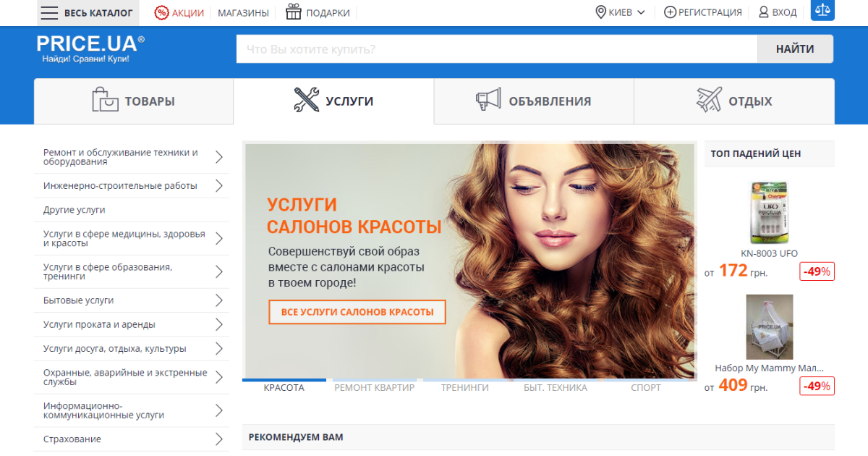868x456 pixels.
Task: Expand Инженерно-строительные работы chevron
Action: coord(219,186)
